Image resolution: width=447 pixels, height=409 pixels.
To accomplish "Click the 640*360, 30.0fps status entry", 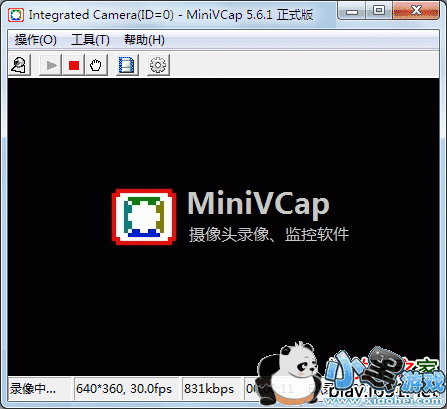I will [x=124, y=389].
